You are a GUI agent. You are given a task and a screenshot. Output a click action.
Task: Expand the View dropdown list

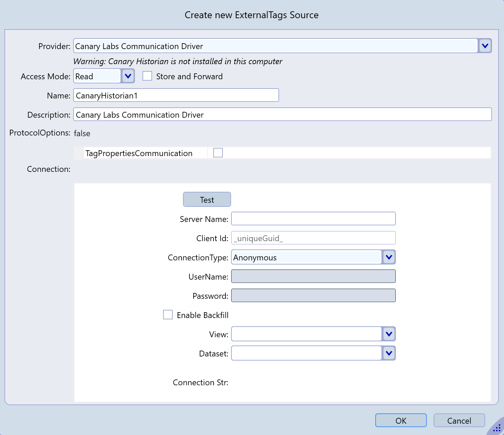pyautogui.click(x=389, y=334)
